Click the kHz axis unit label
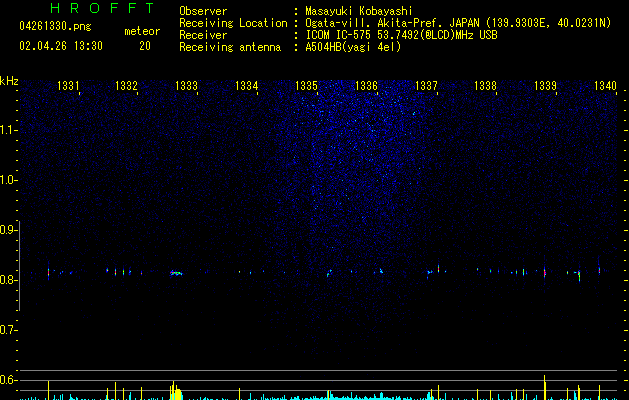 click(x=9, y=81)
